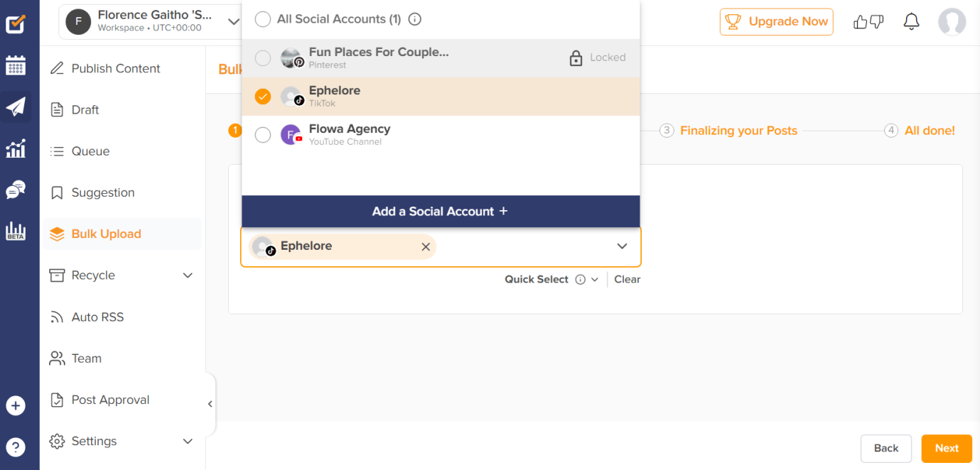
Task: Click the help question mark icon
Action: [x=16, y=447]
